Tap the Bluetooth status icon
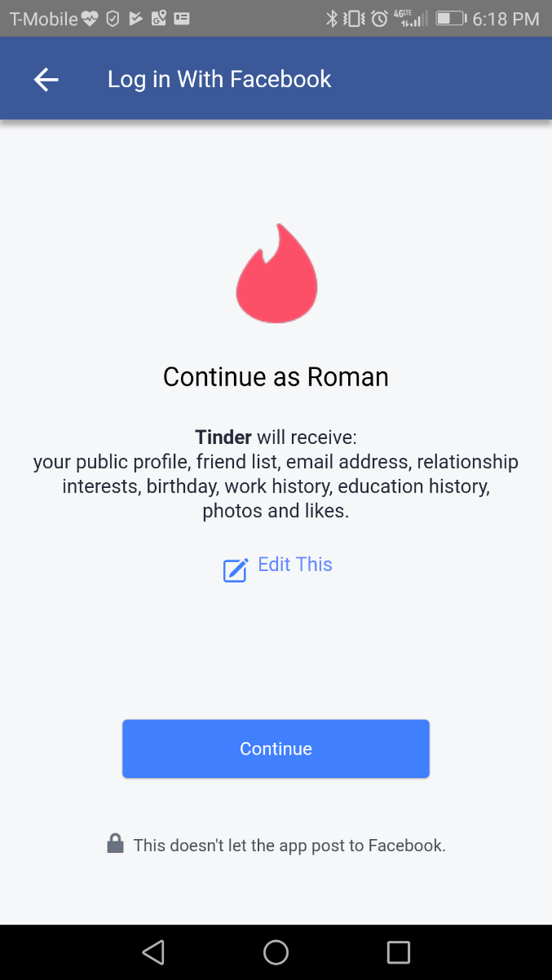 (332, 19)
